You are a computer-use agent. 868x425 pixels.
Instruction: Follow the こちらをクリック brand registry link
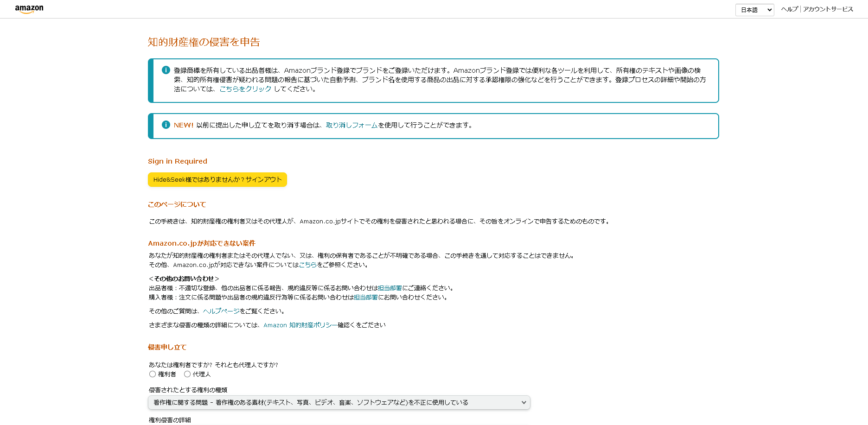[245, 89]
